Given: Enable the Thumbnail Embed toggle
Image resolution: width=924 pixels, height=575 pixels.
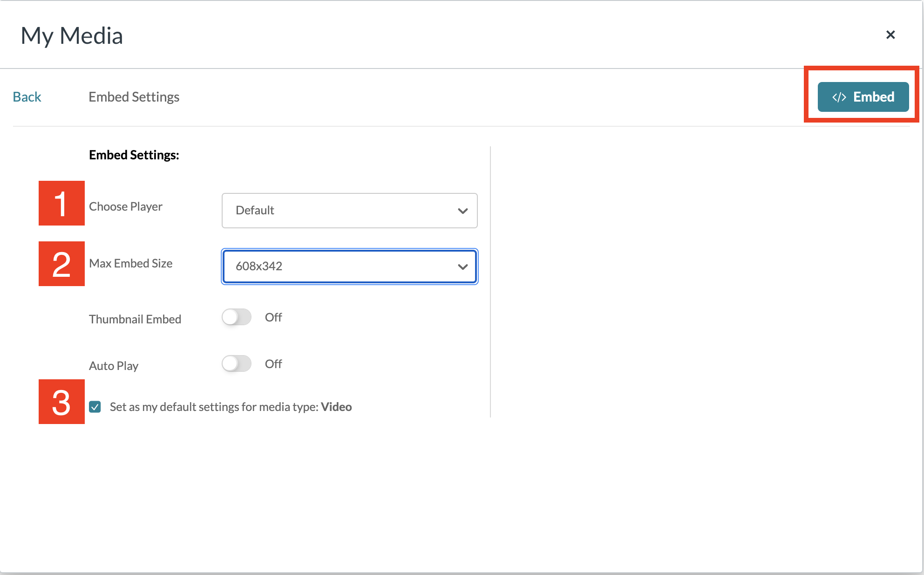Looking at the screenshot, I should 237,317.
